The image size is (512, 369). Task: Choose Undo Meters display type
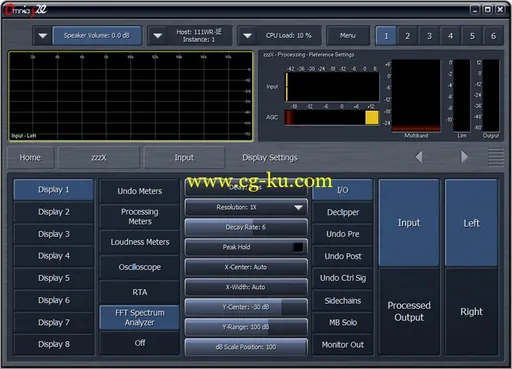coord(140,191)
